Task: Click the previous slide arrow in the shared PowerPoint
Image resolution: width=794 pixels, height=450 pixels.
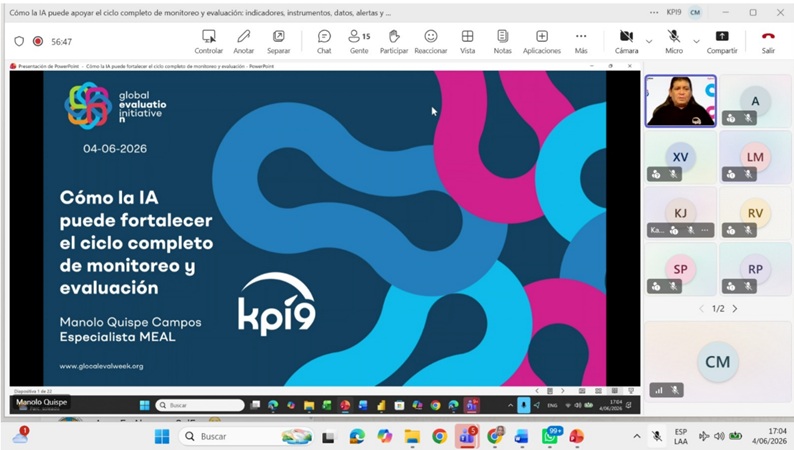Action: [x=537, y=391]
